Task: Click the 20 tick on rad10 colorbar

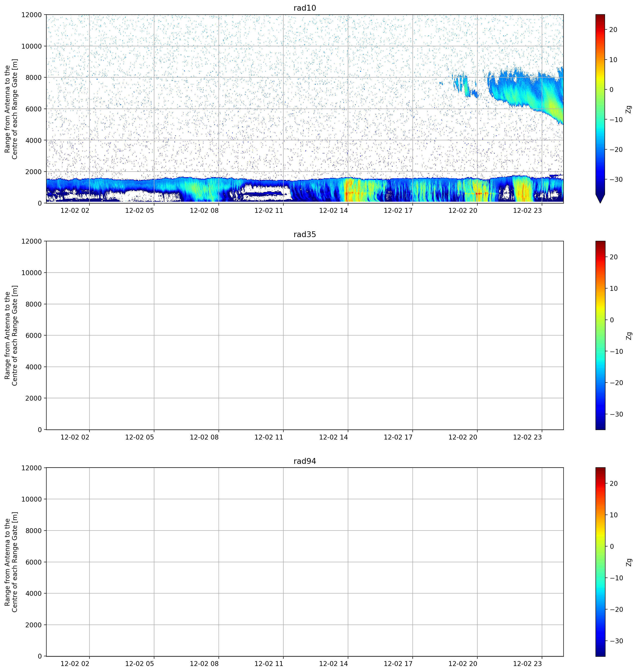Action: [613, 30]
